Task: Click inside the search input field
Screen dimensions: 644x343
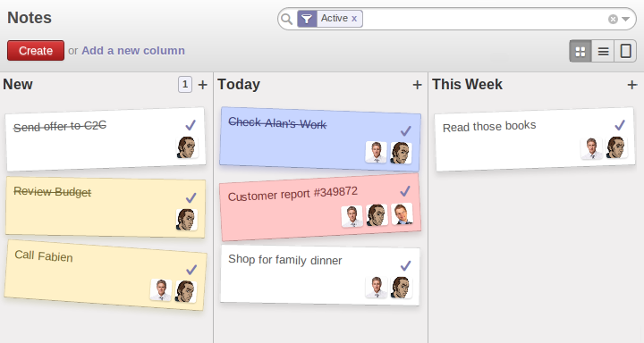Action: coord(485,19)
